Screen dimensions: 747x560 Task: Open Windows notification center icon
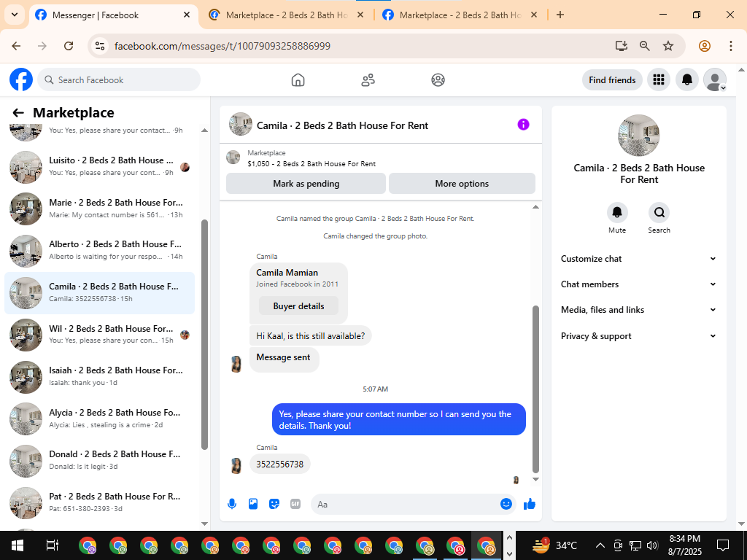click(723, 545)
